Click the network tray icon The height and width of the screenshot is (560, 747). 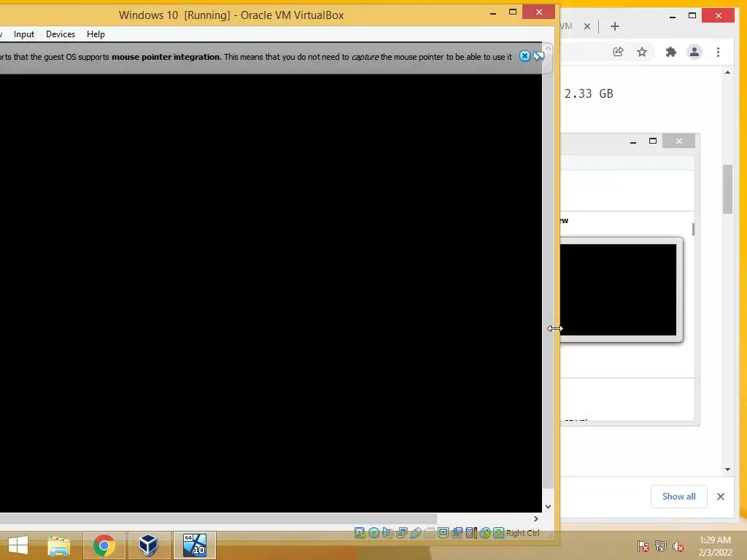(x=661, y=546)
